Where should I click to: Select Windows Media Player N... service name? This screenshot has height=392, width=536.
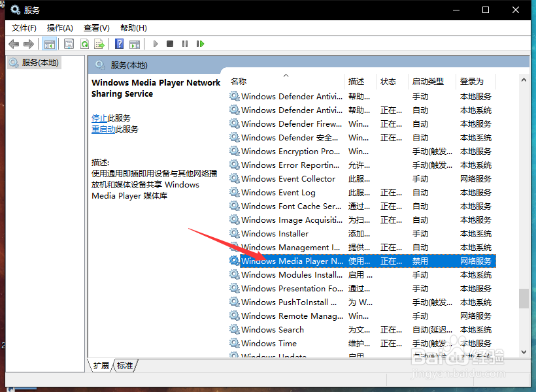tap(292, 261)
